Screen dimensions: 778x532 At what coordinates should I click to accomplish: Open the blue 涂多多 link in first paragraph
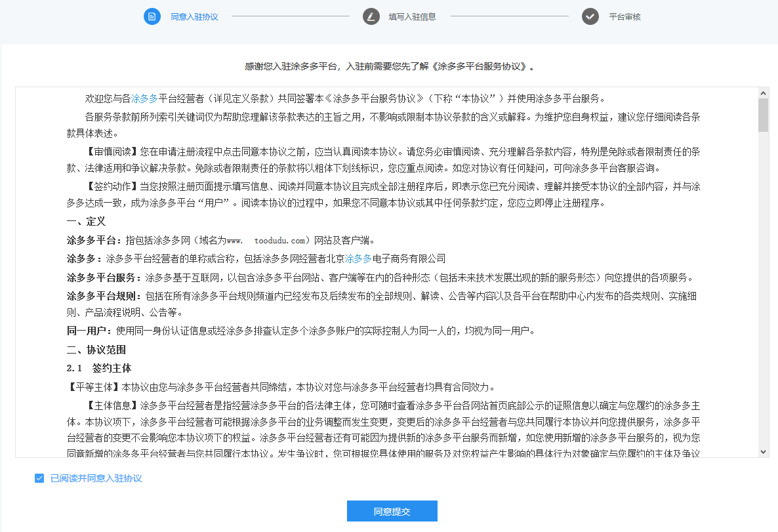coord(145,99)
